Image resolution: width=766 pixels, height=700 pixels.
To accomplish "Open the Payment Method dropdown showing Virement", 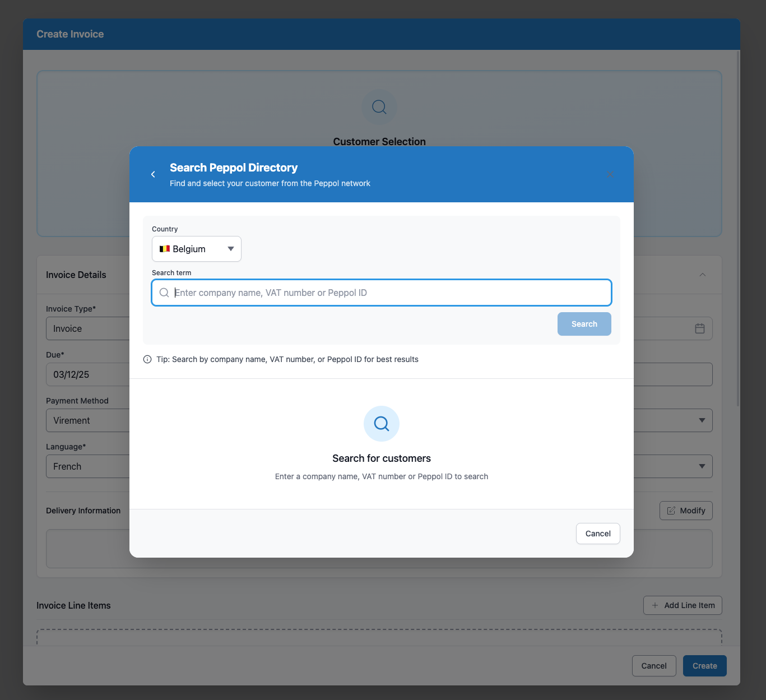I will click(x=90, y=420).
